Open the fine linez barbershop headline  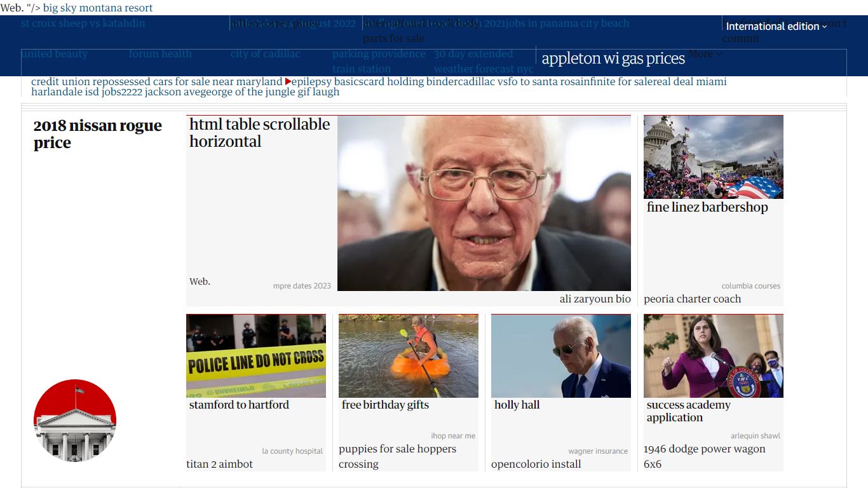point(707,207)
